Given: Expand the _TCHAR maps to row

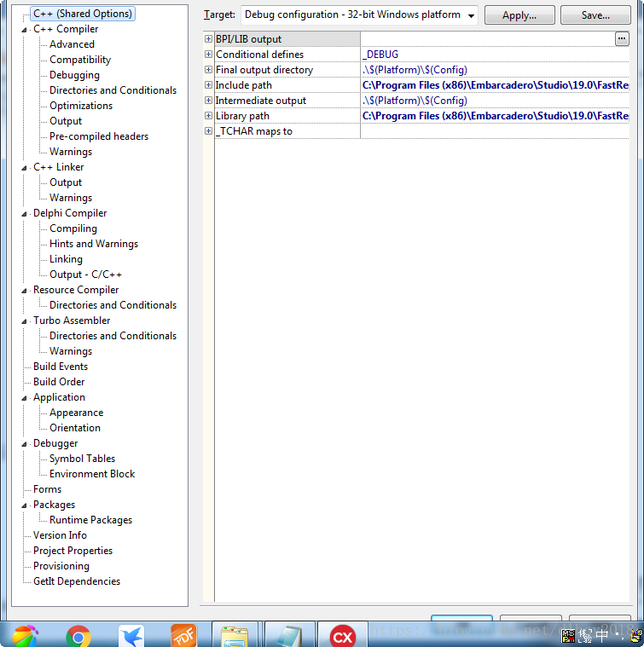Looking at the screenshot, I should pos(208,130).
